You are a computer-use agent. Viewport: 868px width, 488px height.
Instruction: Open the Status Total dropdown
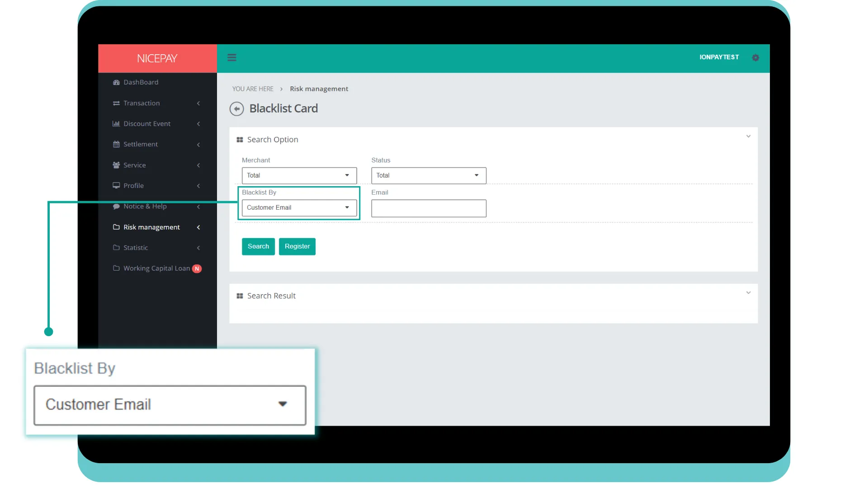point(429,175)
